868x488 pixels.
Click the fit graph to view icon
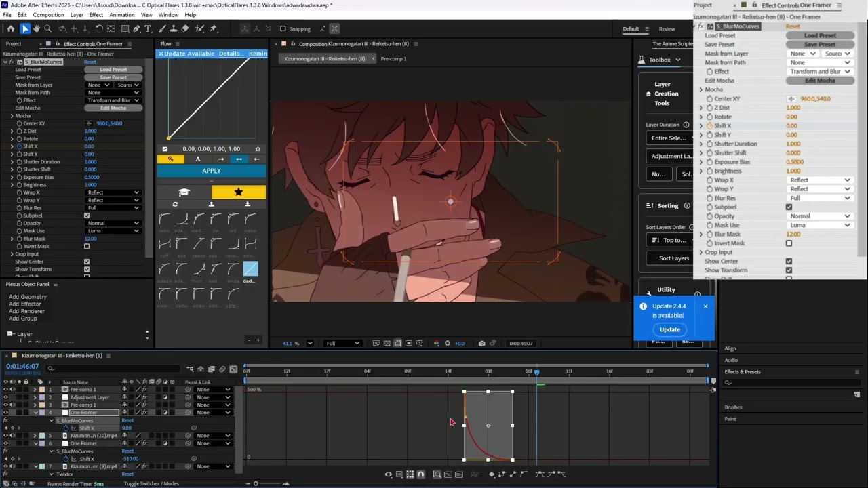click(459, 474)
